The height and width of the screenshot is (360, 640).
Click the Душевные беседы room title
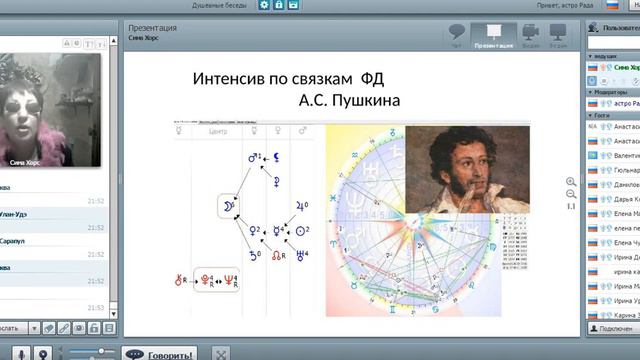pos(219,5)
